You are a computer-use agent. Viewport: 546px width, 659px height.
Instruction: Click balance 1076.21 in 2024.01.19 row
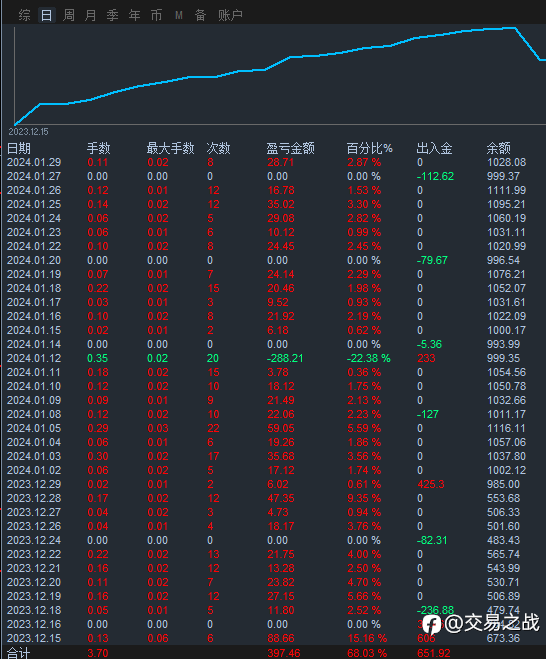pos(506,274)
